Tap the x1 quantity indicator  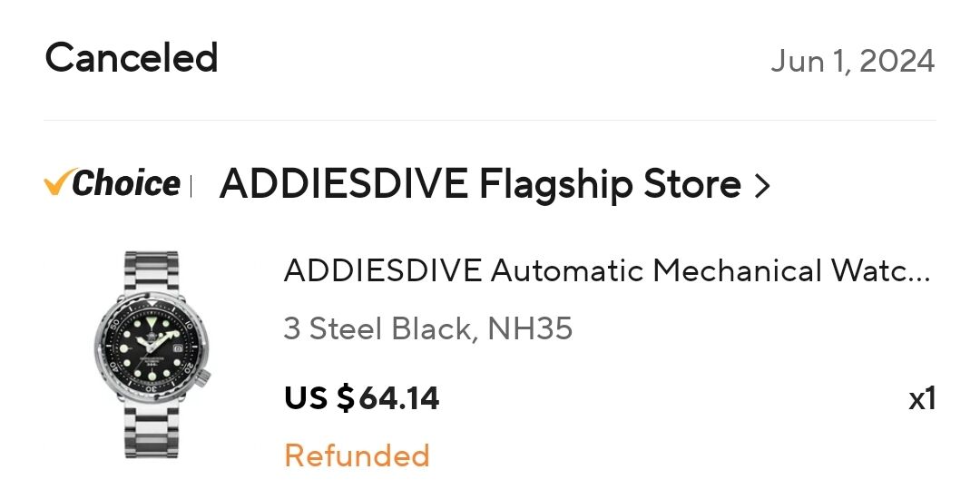point(922,398)
